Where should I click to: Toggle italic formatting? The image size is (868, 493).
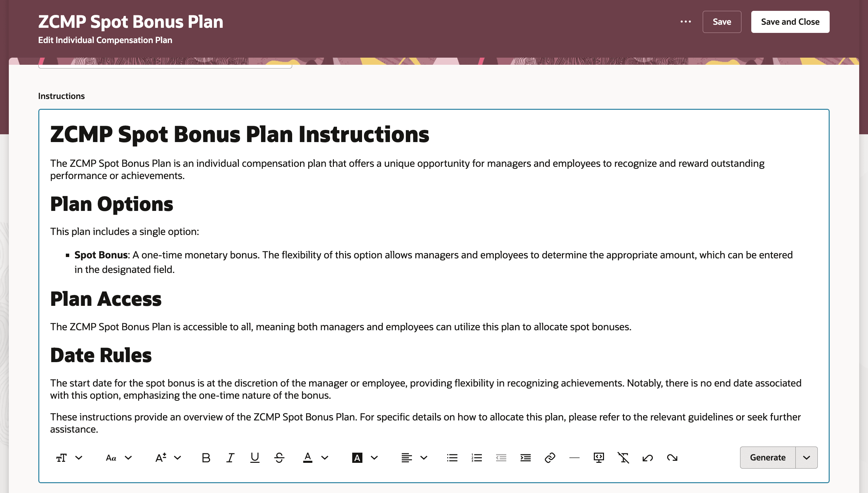click(230, 457)
